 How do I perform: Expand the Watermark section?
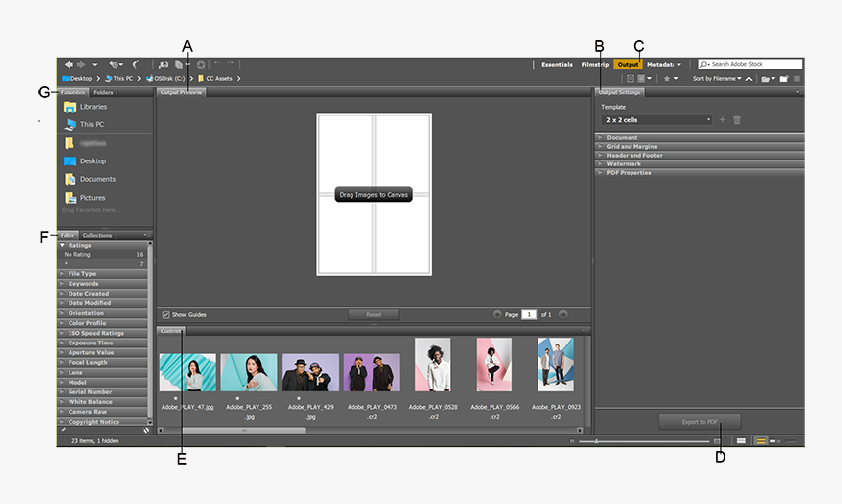click(699, 163)
